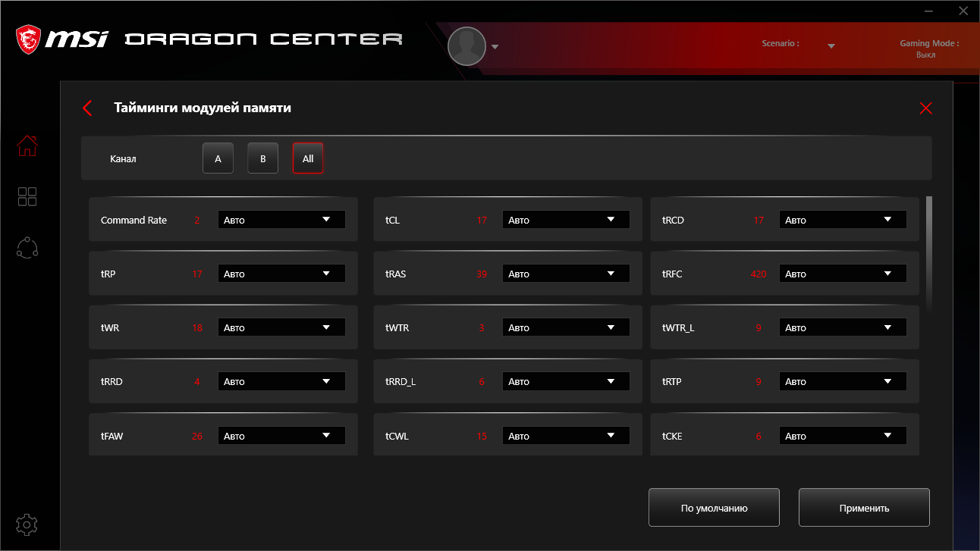
Task: Open the tWTR dropdown
Action: click(566, 327)
